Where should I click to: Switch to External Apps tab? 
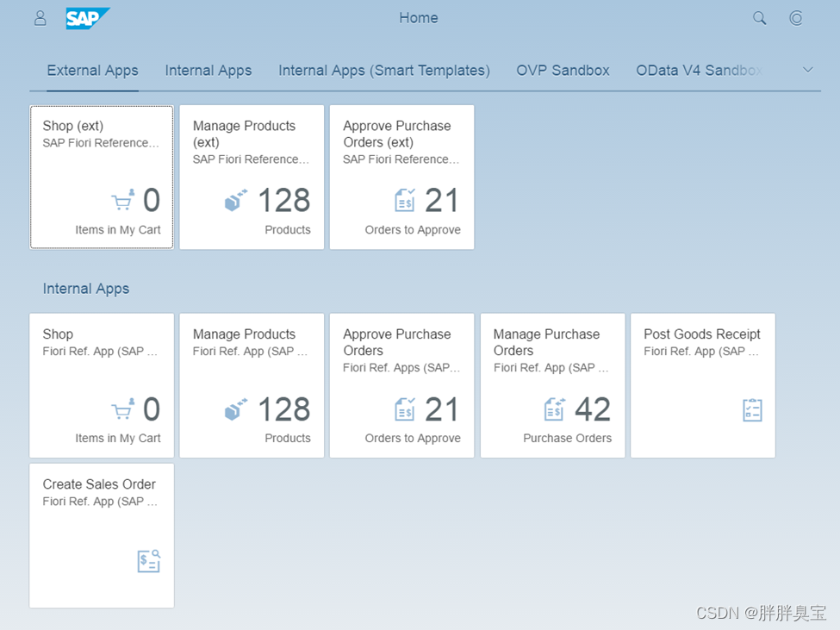[93, 71]
